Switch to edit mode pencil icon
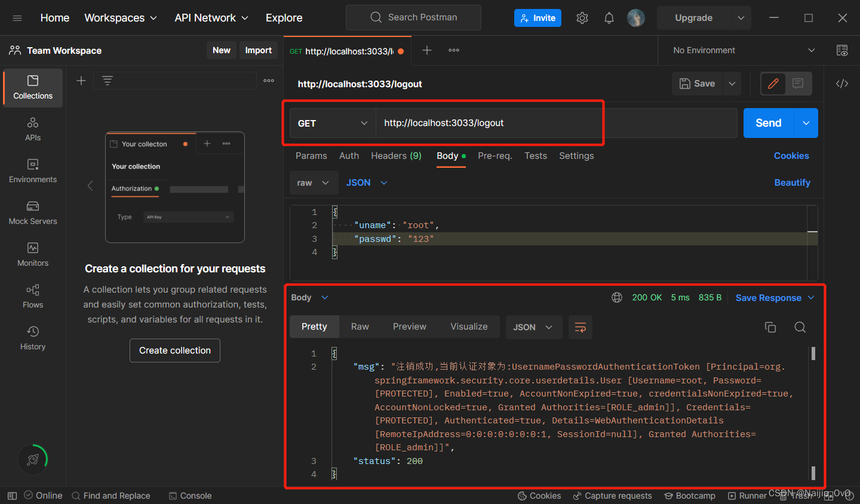 tap(773, 84)
